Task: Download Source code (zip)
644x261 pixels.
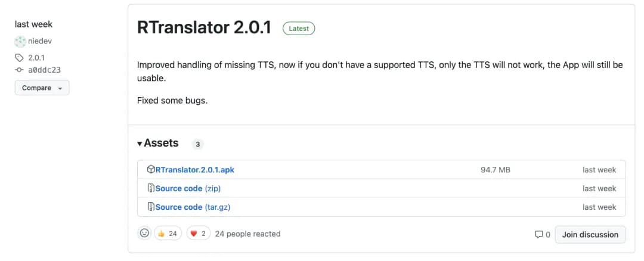Action: coord(188,188)
